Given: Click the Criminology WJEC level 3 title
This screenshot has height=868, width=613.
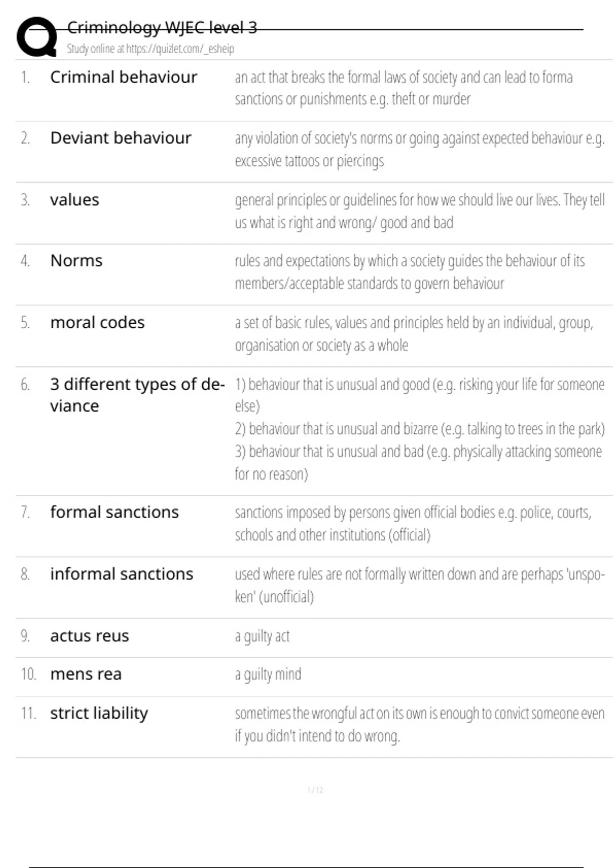Looking at the screenshot, I should (x=162, y=28).
